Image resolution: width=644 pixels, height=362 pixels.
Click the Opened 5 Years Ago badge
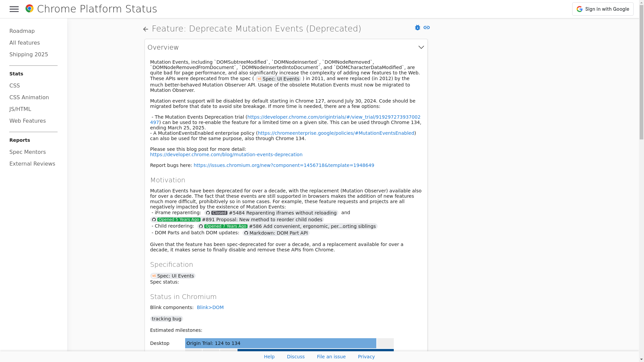tap(179, 220)
